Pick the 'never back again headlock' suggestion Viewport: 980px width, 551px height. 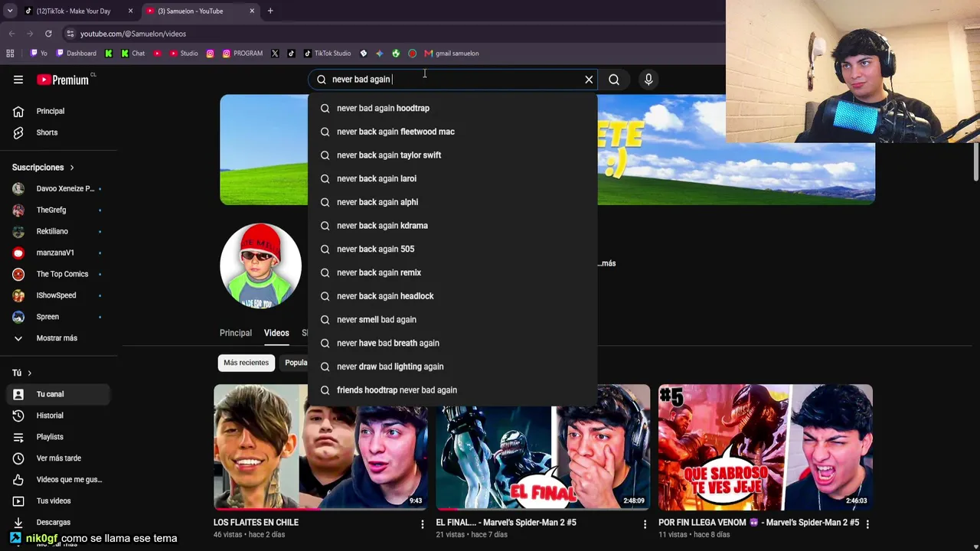point(452,296)
